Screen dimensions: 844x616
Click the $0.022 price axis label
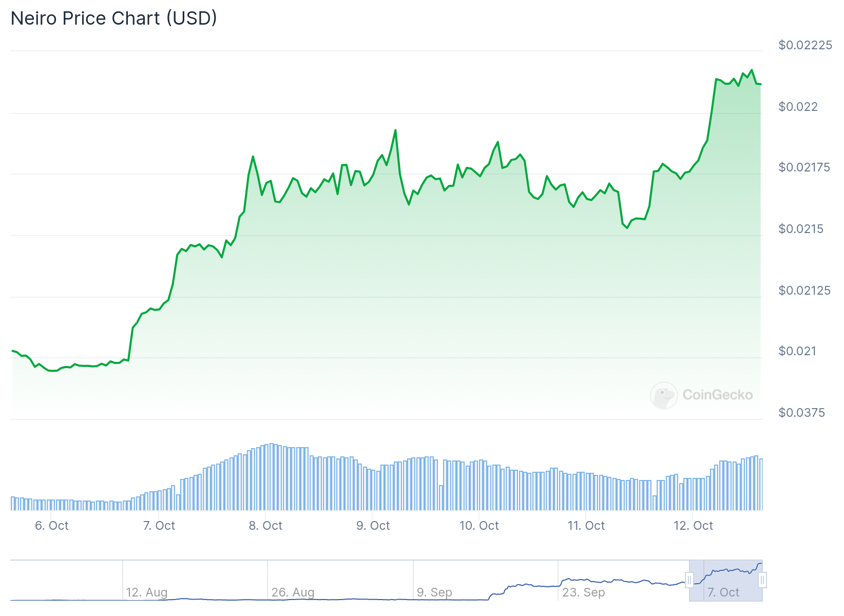pos(798,107)
